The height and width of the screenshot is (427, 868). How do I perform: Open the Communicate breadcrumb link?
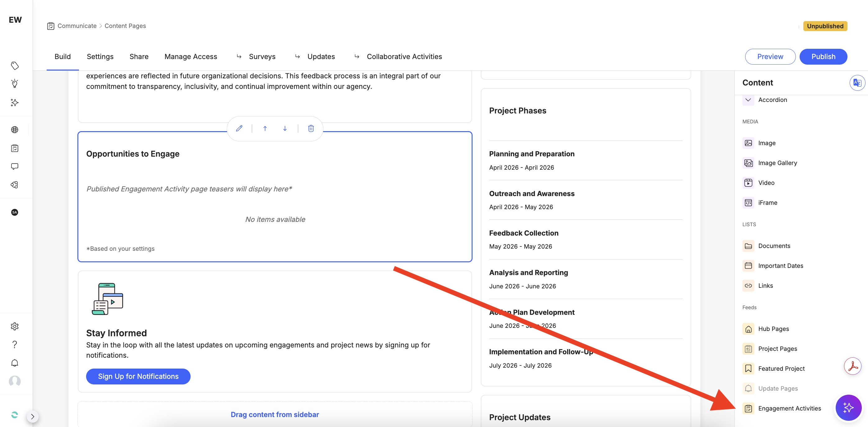click(x=77, y=25)
